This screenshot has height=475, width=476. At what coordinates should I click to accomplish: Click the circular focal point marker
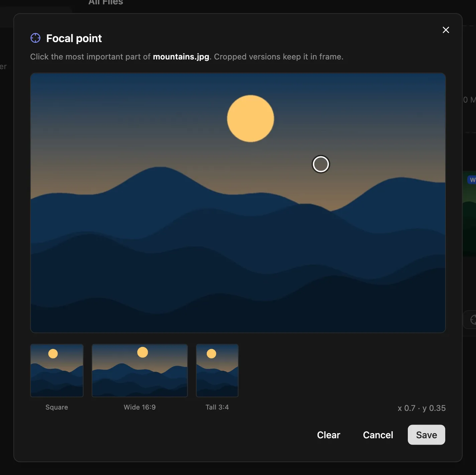click(x=321, y=164)
